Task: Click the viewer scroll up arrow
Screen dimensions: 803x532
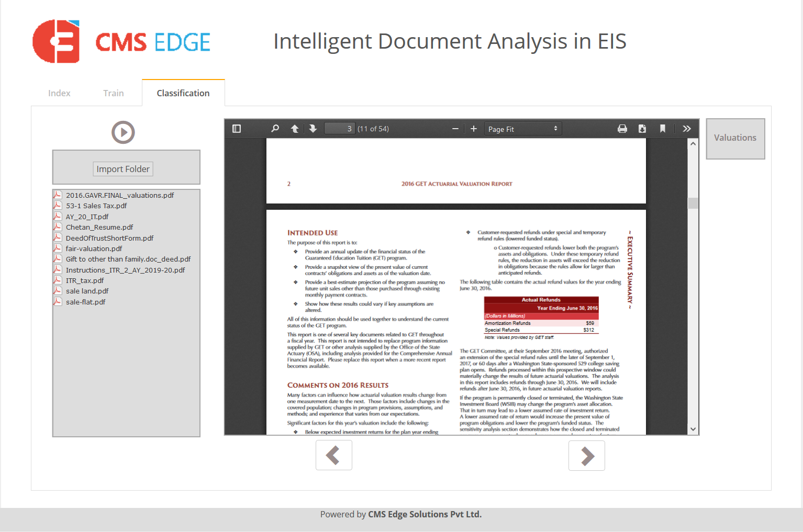Action: point(693,143)
